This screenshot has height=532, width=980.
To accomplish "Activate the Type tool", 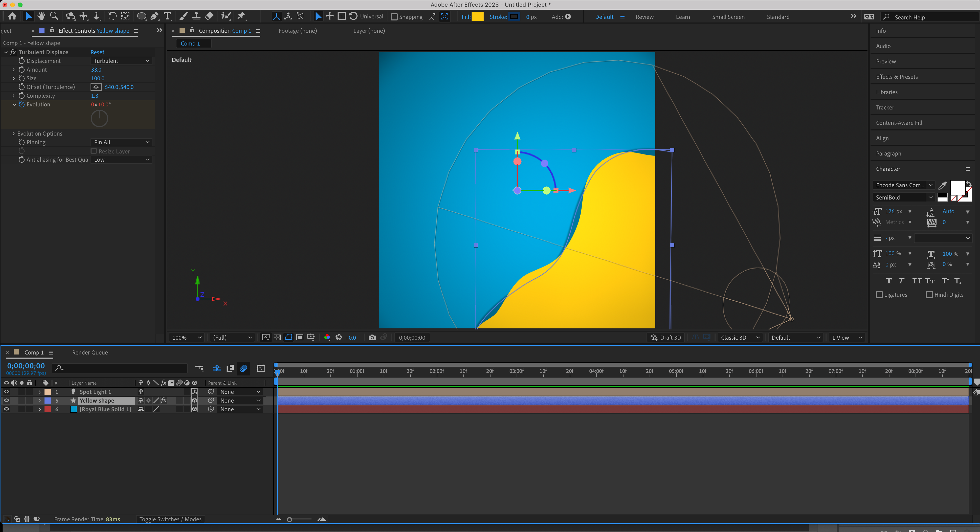I will pos(167,16).
